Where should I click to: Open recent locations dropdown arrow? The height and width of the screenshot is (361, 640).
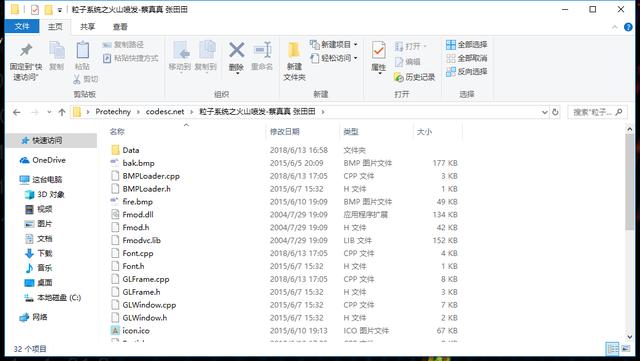tap(49, 112)
